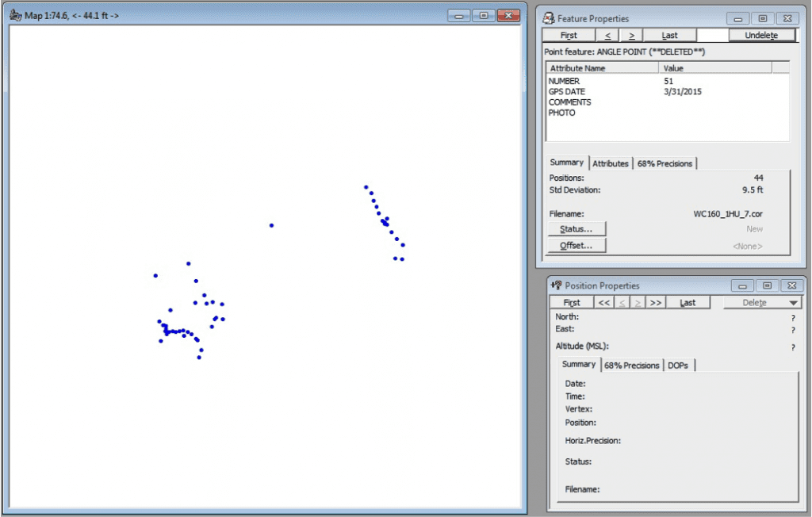This screenshot has height=517, width=812.
Task: Close the Map window
Action: click(508, 16)
